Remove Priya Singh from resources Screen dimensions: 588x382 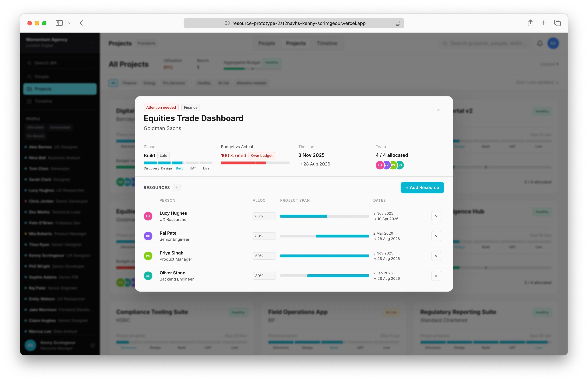pyautogui.click(x=436, y=256)
